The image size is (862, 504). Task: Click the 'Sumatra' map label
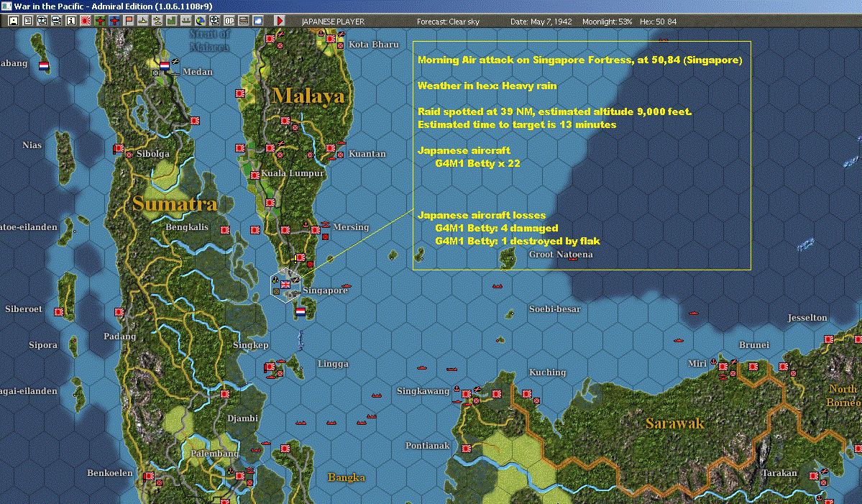click(175, 204)
